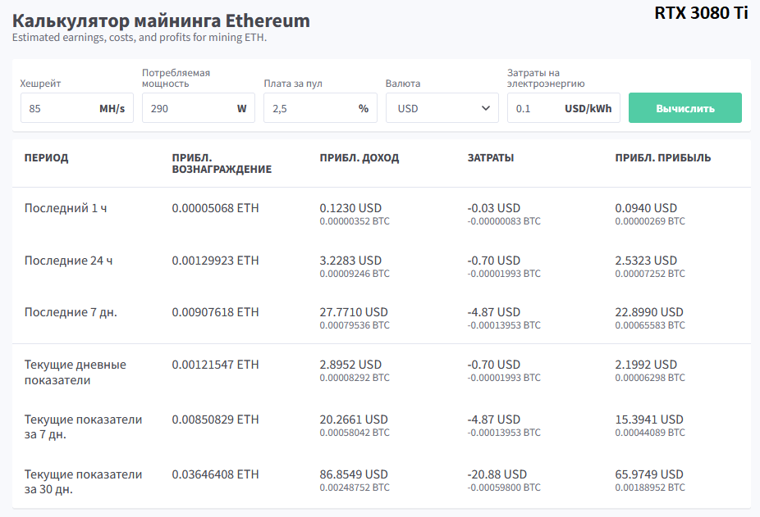
Task: Click the ПРИБЛ. ДОХОД column header
Action: 359,158
